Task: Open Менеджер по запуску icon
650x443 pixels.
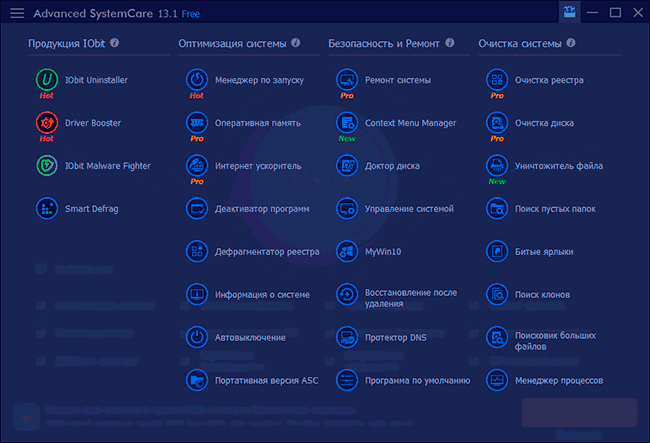Action: point(197,80)
